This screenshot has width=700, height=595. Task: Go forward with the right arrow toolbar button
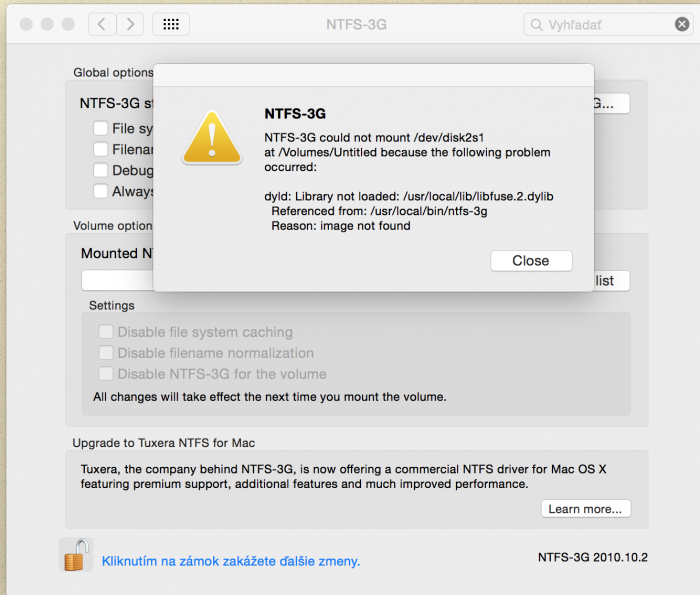(x=130, y=24)
